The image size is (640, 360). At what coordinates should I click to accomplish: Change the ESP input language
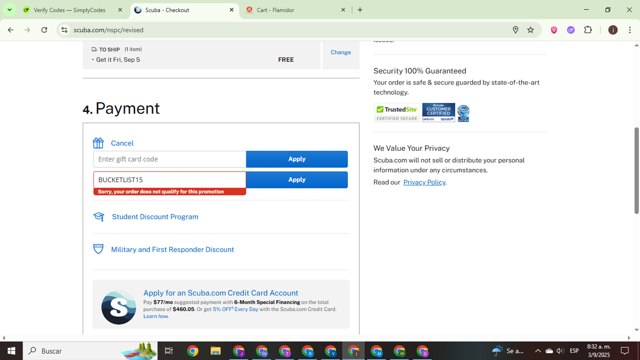tap(574, 351)
